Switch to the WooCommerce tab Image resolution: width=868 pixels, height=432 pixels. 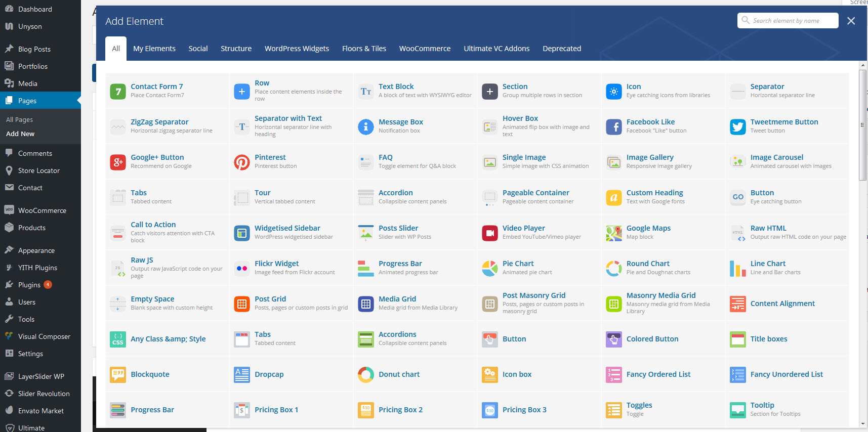425,49
